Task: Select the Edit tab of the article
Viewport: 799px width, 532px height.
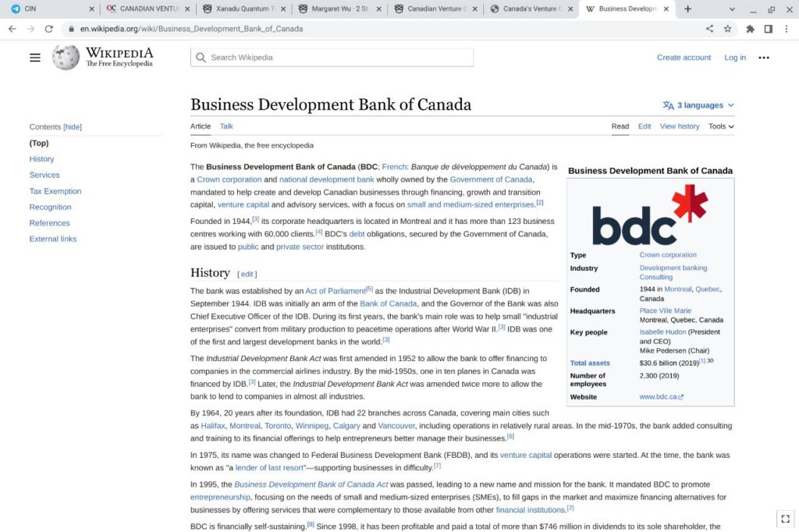Action: pos(644,126)
